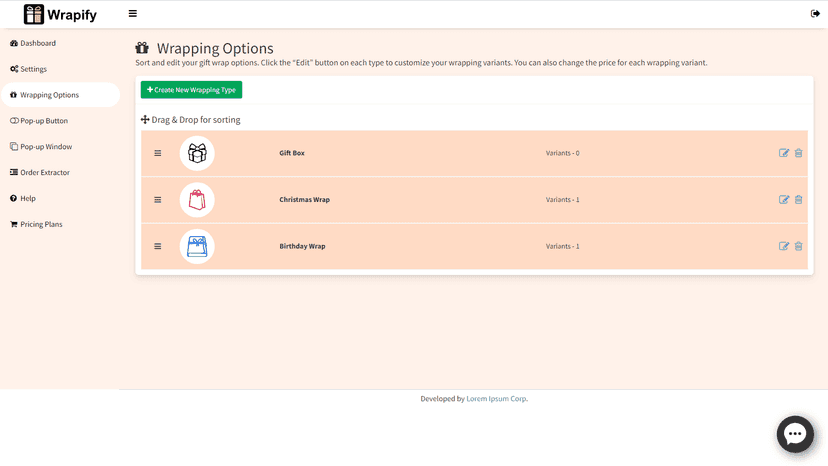Image resolution: width=828 pixels, height=466 pixels.
Task: Remove the Birthday Wrap type
Action: [x=798, y=246]
